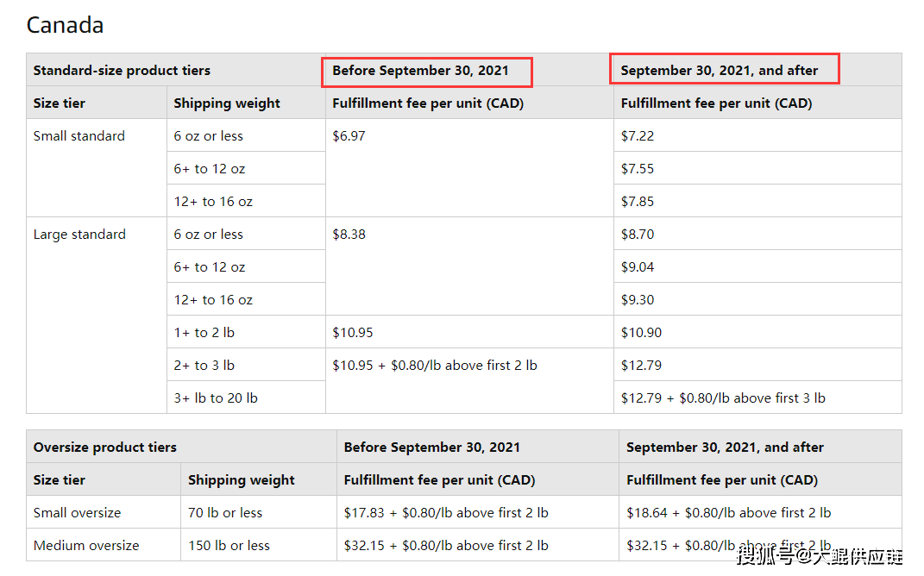Click the Standard-size product tiers header
Screen dimensions: 924x576
122,71
